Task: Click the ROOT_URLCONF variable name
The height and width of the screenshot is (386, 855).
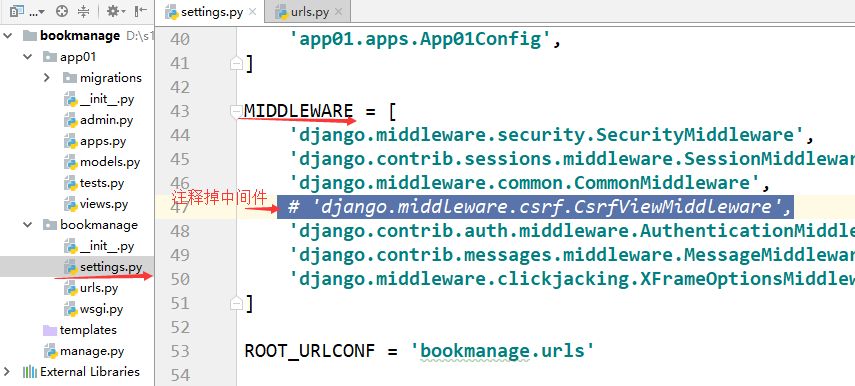Action: coord(310,351)
